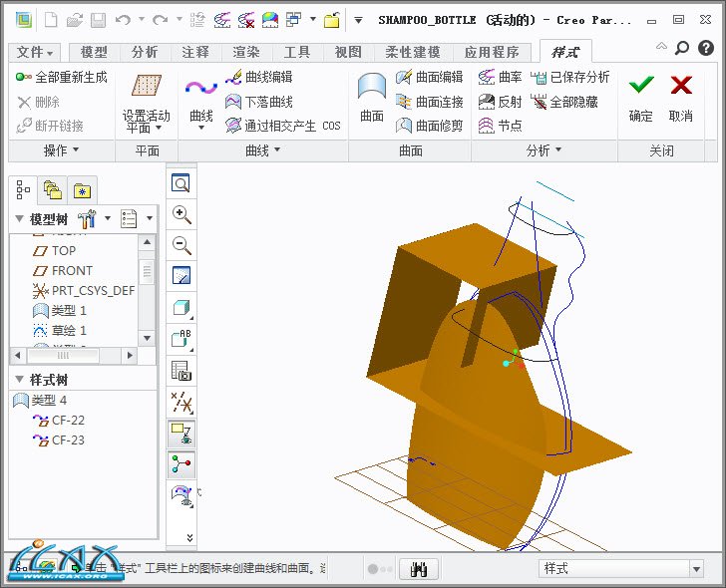
Task: Click 已保存分析 in the ribbon
Action: tap(570, 77)
